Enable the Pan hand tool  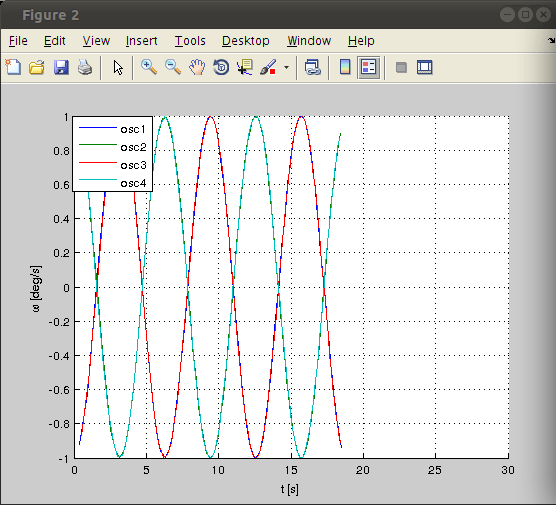click(x=197, y=67)
